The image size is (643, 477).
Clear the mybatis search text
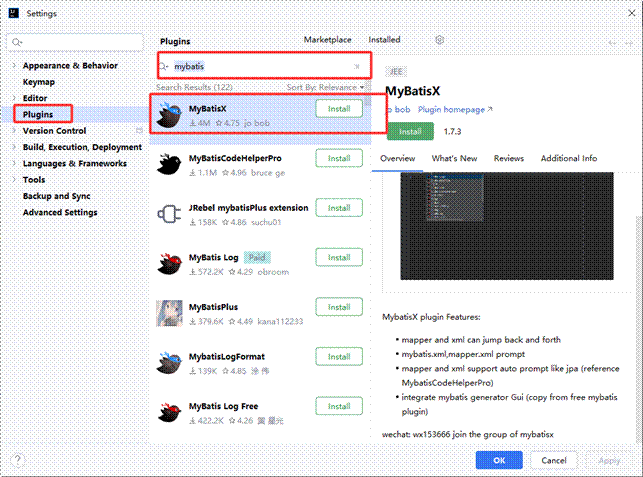click(356, 66)
